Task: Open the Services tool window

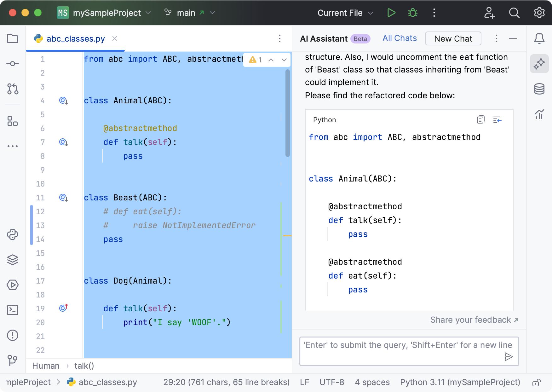Action: point(13,285)
